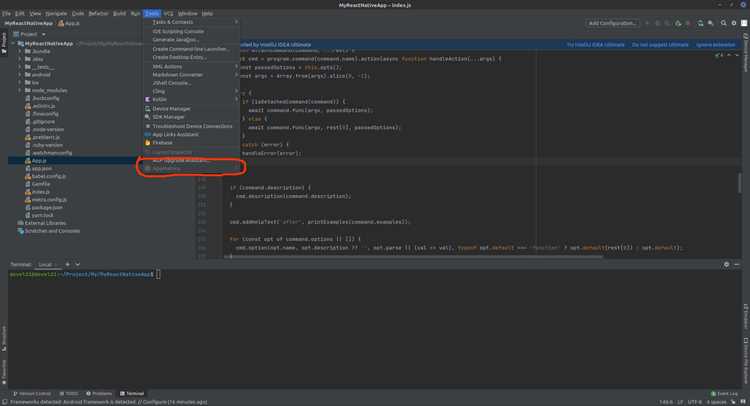This screenshot has width=750, height=406.
Task: Open the Refactor menu
Action: pyautogui.click(x=98, y=13)
